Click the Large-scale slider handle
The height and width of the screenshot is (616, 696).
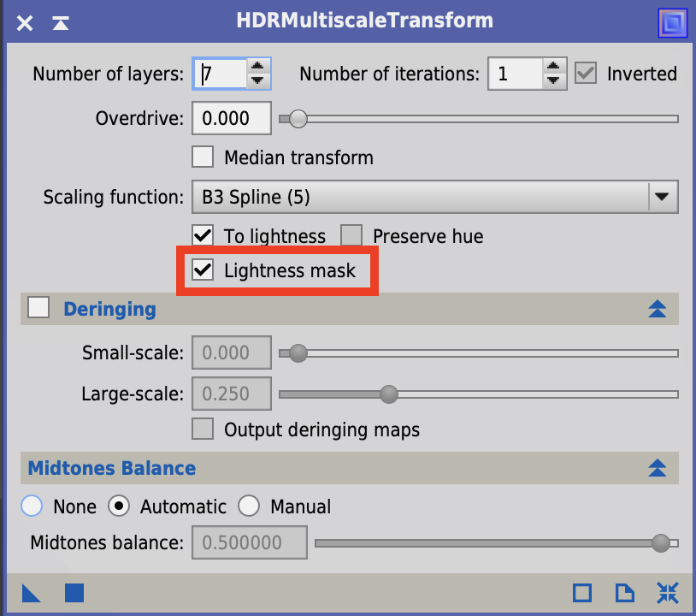click(389, 394)
